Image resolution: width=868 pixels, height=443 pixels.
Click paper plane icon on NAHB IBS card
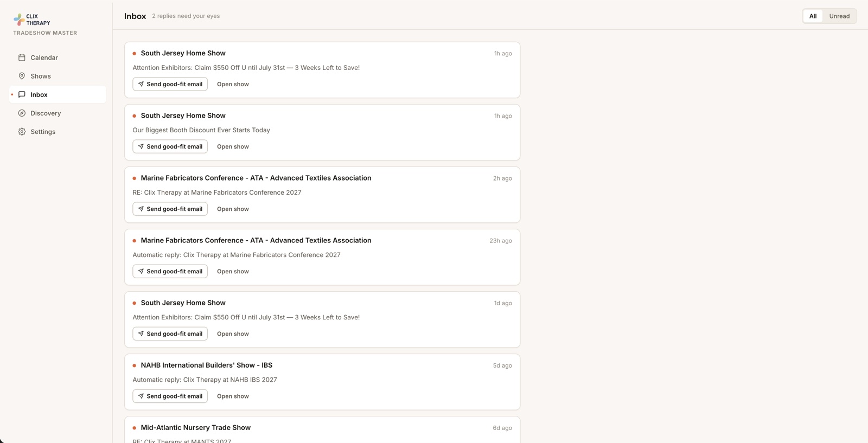tap(141, 396)
